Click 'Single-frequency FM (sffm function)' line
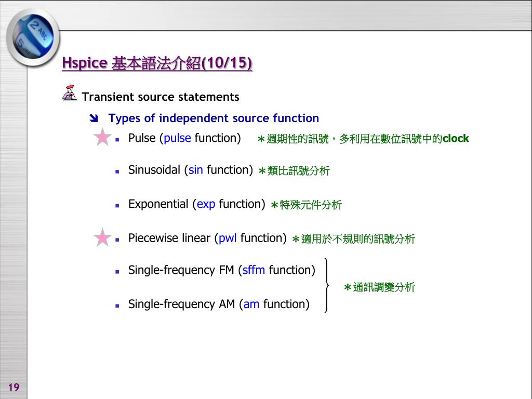This screenshot has height=399, width=532. click(x=222, y=270)
